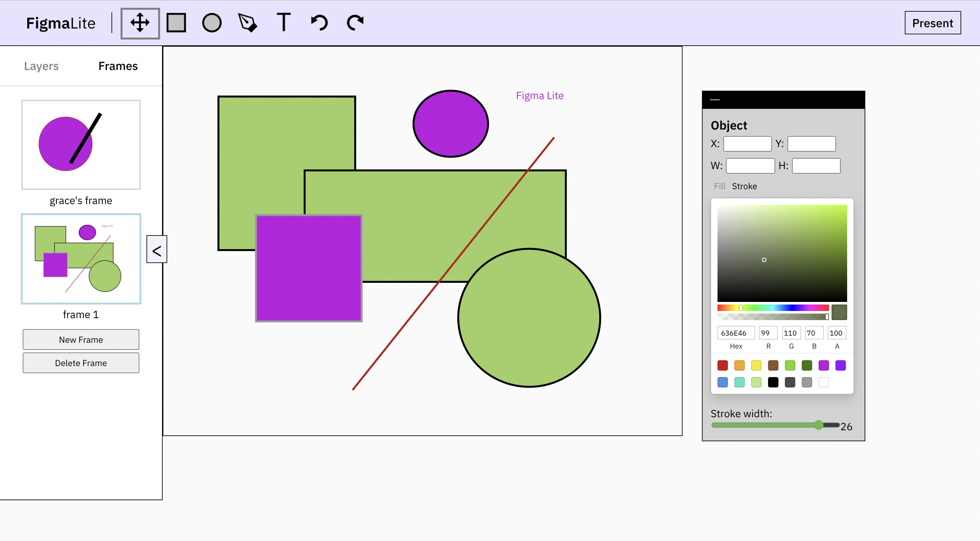980x541 pixels.
Task: Click the Hex color input 636E46
Action: click(x=736, y=333)
